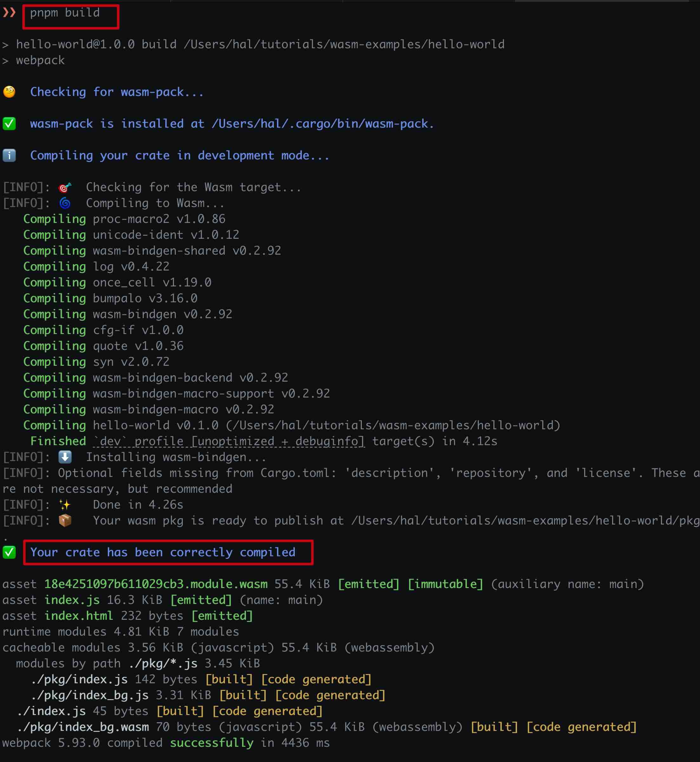Viewport: 700px width, 762px height.
Task: Click the thinking face emoji before Checking for wasm-pack
Action: tap(9, 92)
